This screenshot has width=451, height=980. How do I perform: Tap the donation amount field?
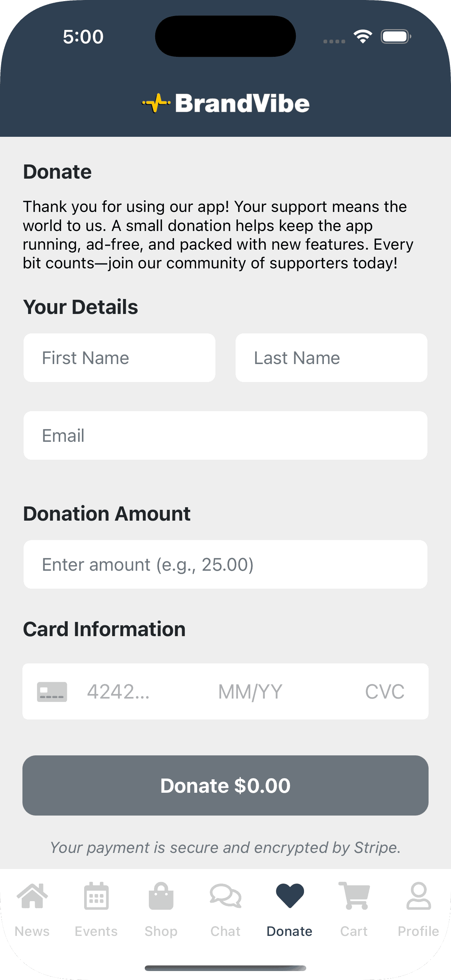pyautogui.click(x=225, y=564)
